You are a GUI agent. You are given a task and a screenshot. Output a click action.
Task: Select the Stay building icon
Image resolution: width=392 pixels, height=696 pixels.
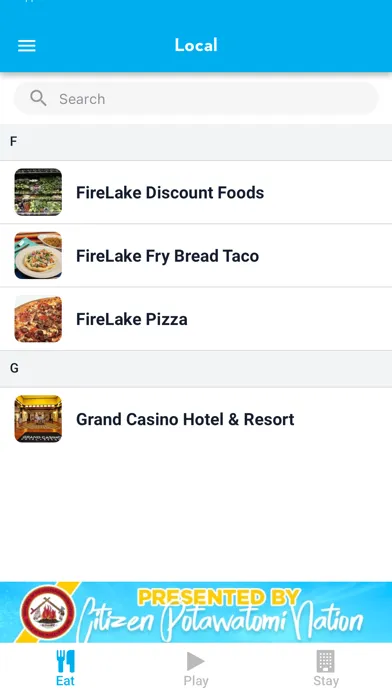pos(325,661)
